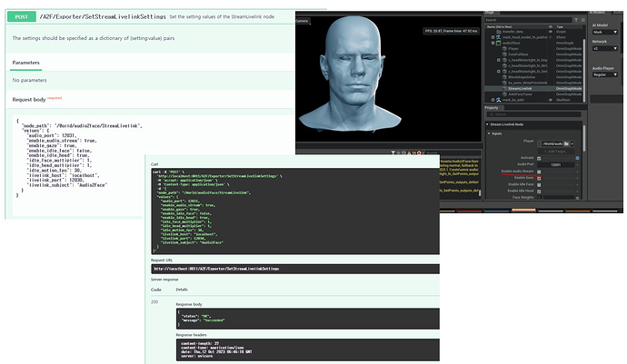Click the Player path input field
627x364 pixels.
click(x=552, y=143)
